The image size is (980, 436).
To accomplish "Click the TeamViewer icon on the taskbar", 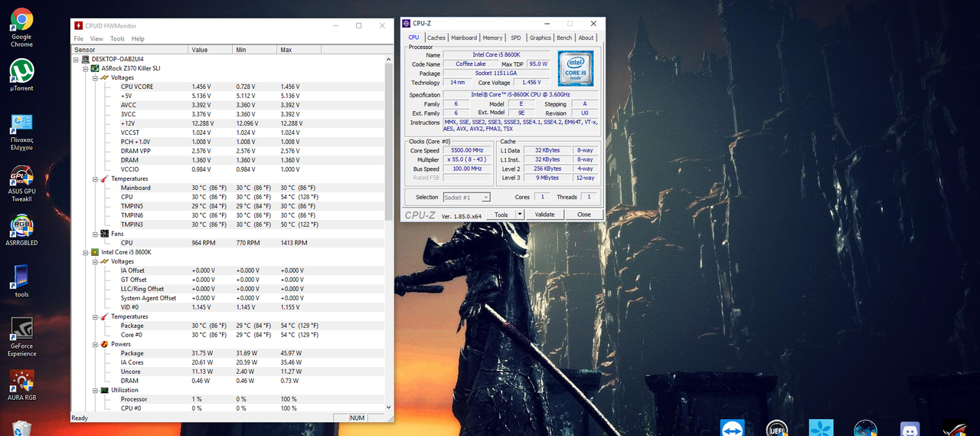I will click(x=732, y=429).
